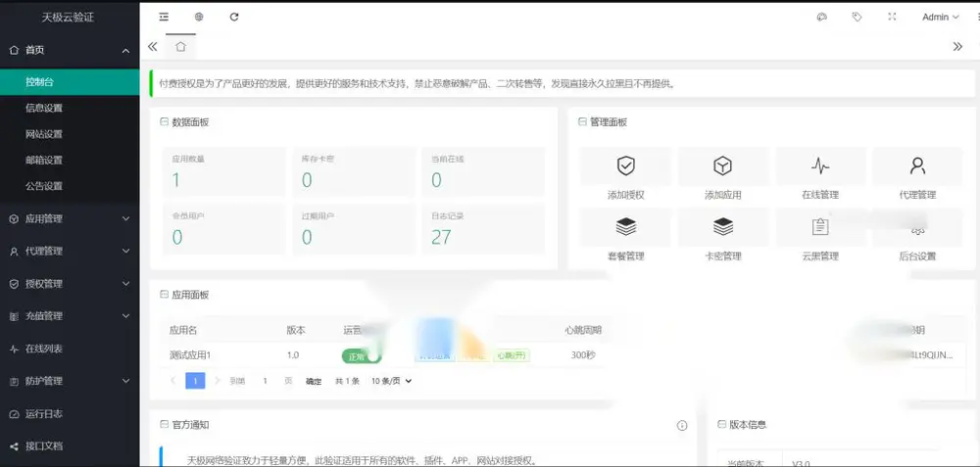Click the 版本信息 panel header
Screen dimensions: 980x467
(x=748, y=425)
